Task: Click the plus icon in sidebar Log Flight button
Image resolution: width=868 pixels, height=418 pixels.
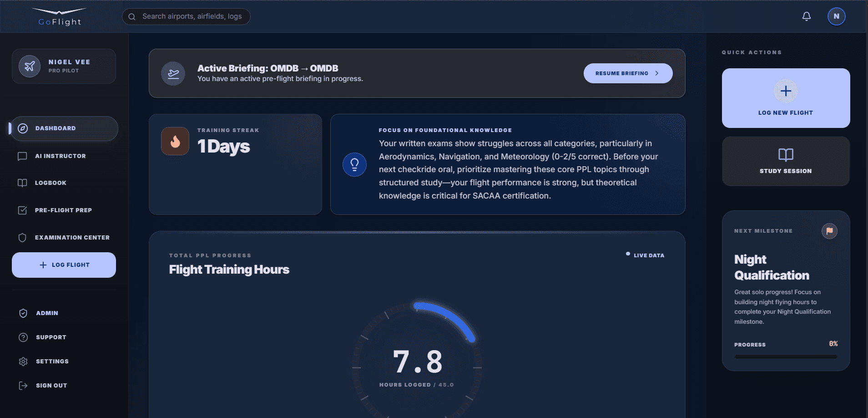Action: tap(43, 265)
